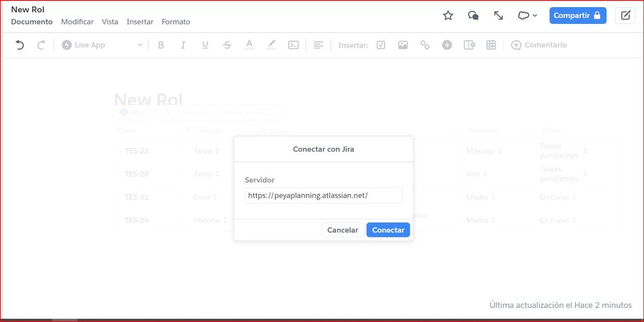The height and width of the screenshot is (322, 644).
Task: Click the Última actualización status text
Action: tap(561, 305)
